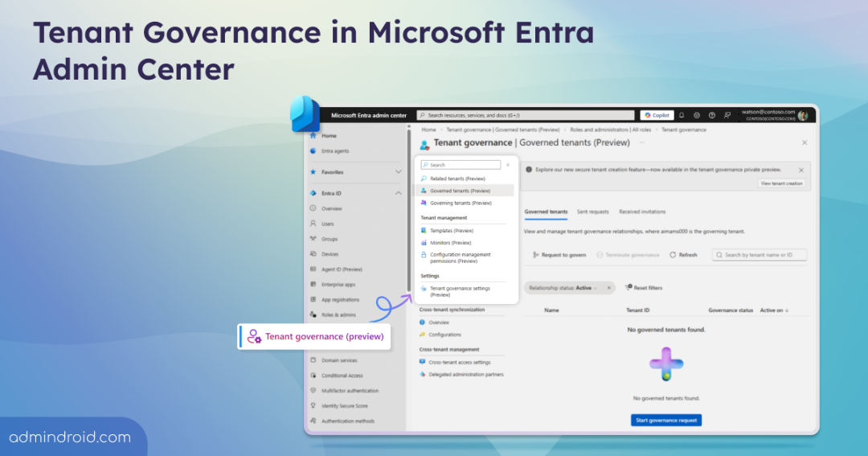The height and width of the screenshot is (456, 868).
Task: Click the help question mark icon
Action: click(712, 115)
